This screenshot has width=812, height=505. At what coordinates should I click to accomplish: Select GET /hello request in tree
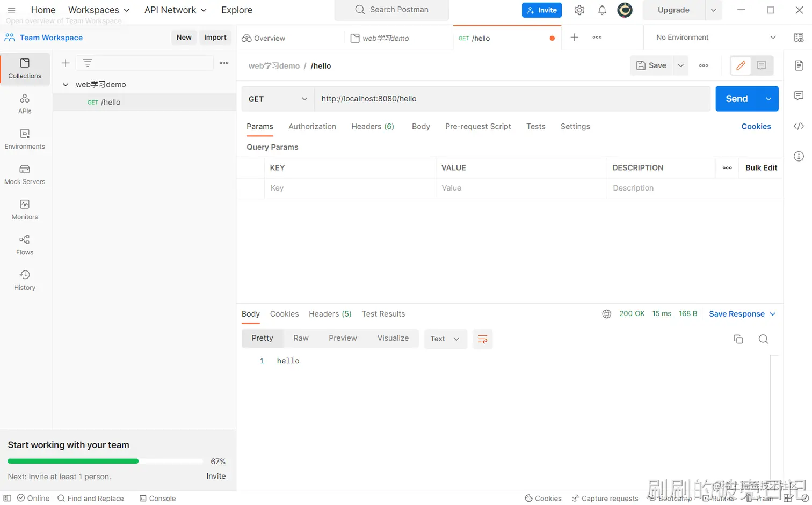coord(144,102)
